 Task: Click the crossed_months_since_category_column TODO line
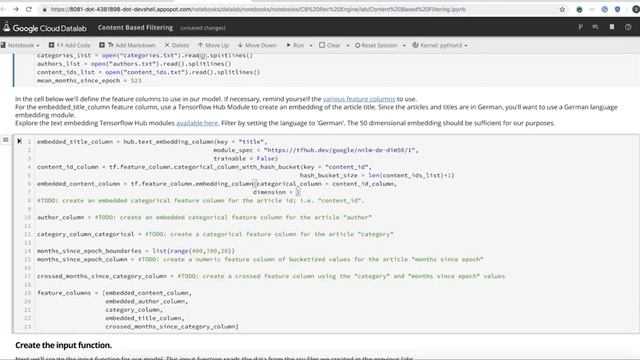point(271,276)
